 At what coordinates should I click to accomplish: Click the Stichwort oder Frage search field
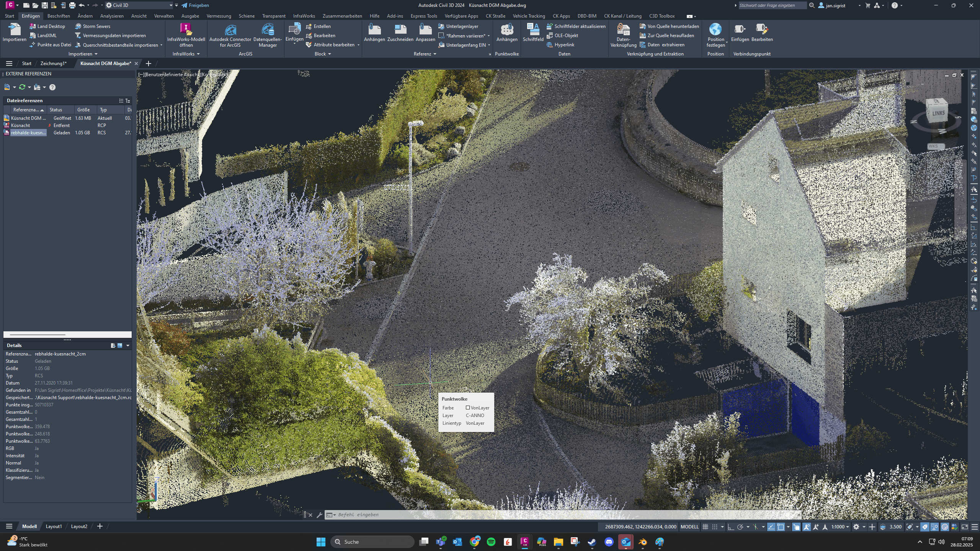click(x=772, y=5)
